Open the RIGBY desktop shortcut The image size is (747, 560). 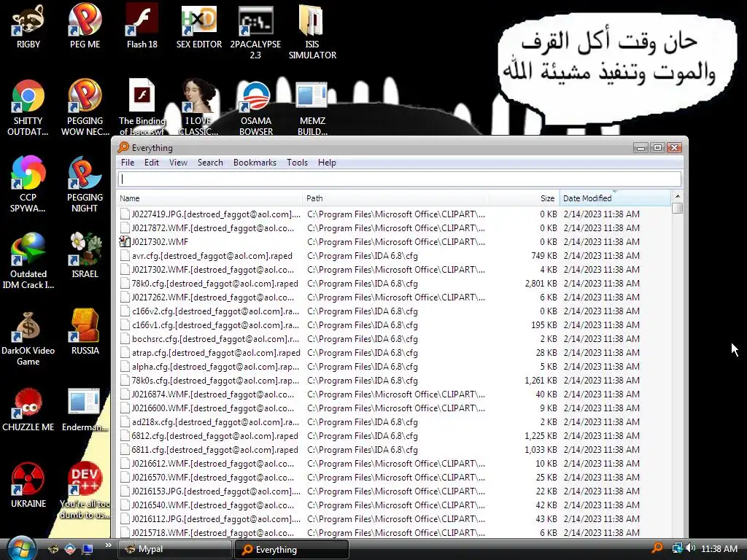coord(28,27)
